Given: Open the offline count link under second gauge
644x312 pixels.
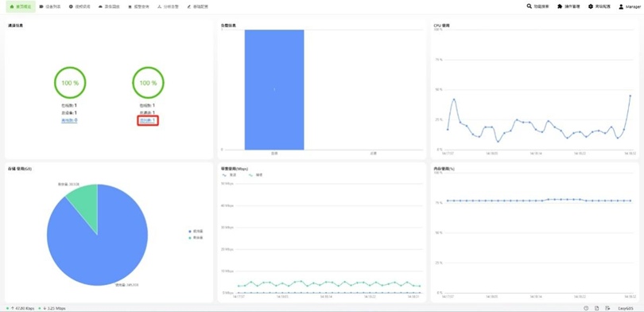Looking at the screenshot, I should [x=147, y=120].
